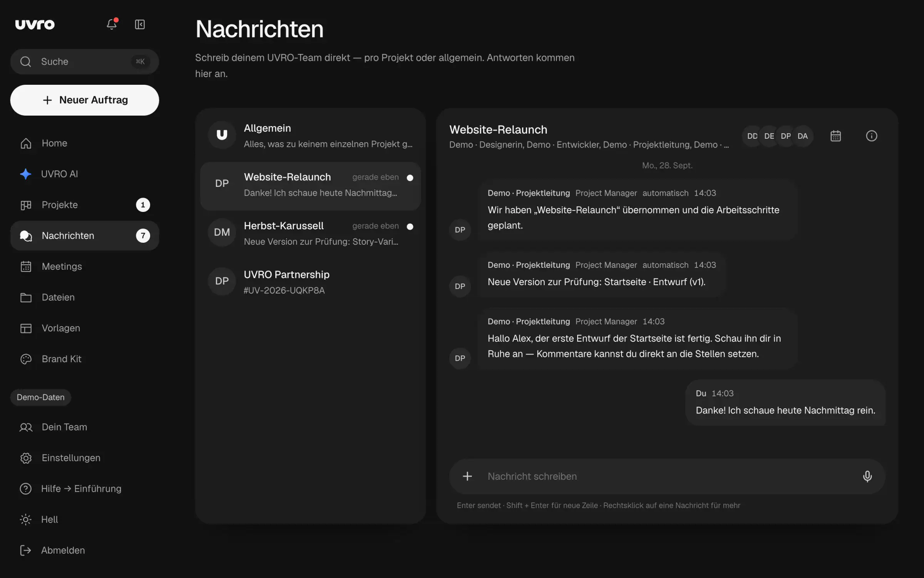Open the Allgemein conversation

coord(310,136)
